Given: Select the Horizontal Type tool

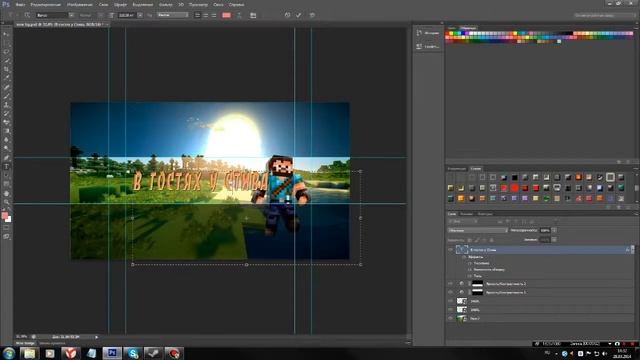Looking at the screenshot, I should click(x=6, y=167).
